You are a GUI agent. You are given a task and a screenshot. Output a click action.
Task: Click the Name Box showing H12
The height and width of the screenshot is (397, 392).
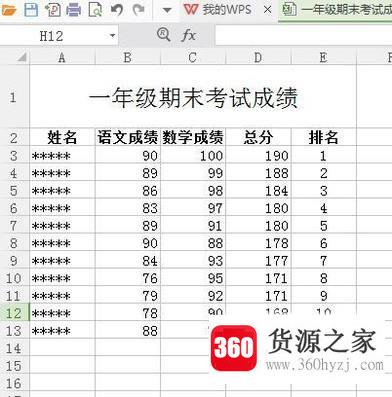pos(53,36)
